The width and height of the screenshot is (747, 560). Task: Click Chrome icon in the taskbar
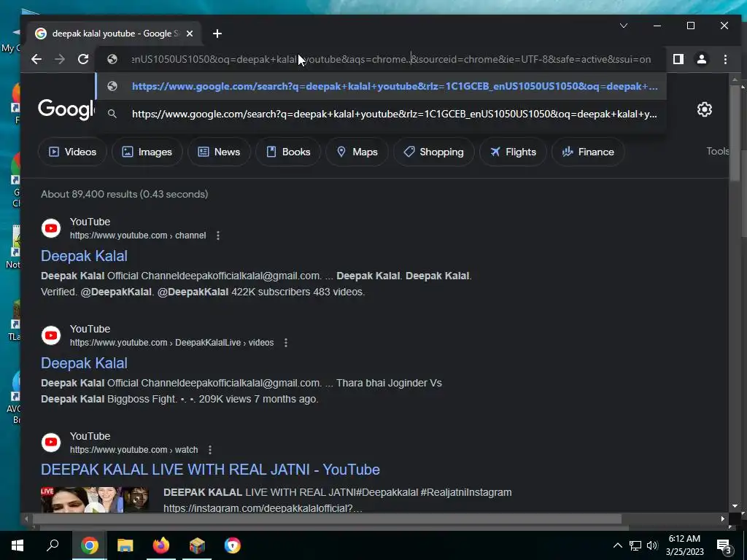tap(90, 545)
